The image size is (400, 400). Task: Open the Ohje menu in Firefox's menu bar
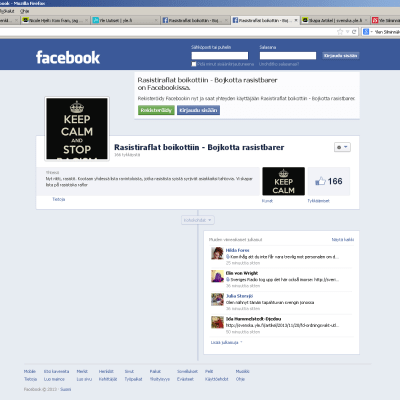coord(24,11)
